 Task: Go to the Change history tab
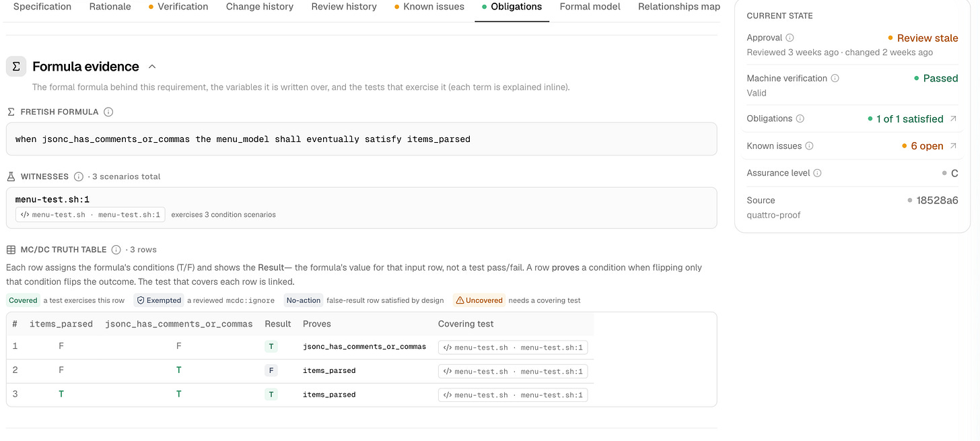click(260, 7)
